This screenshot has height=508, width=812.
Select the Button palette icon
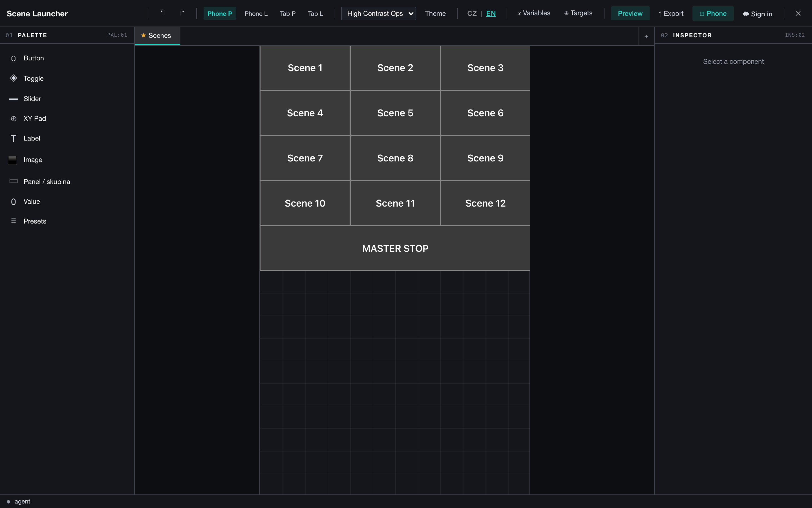coord(14,58)
